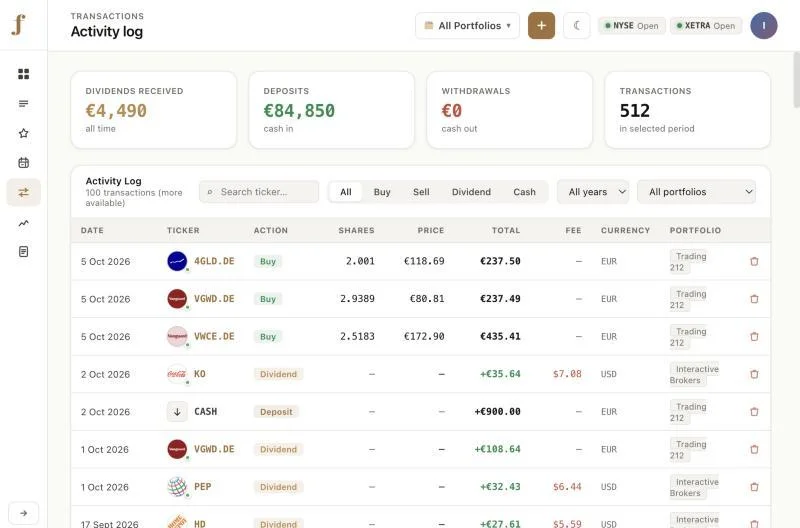Delete the PEP dividend transaction
The image size is (800, 528).
pyautogui.click(x=754, y=487)
